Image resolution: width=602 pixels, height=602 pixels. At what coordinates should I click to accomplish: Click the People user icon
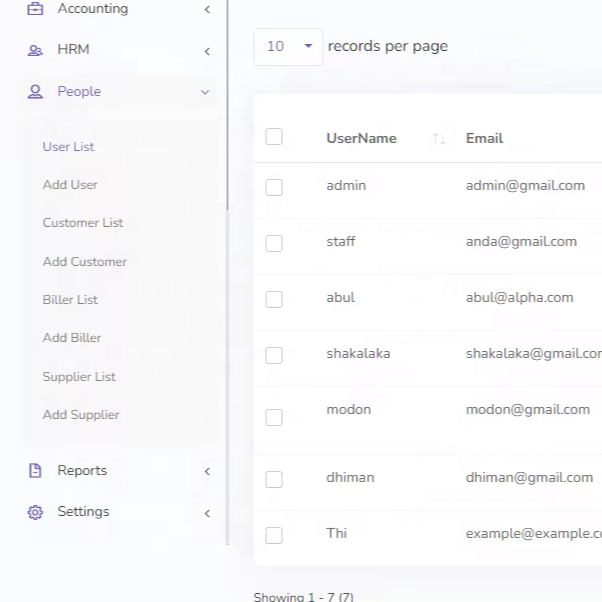[35, 92]
